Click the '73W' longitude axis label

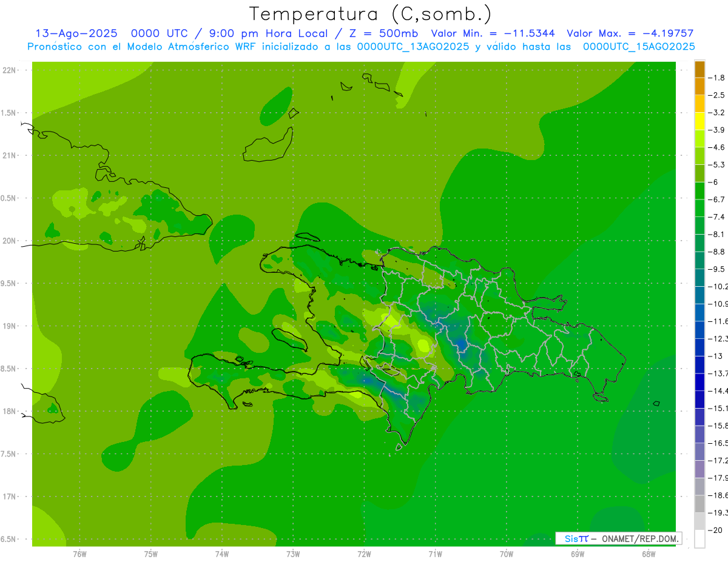(293, 554)
